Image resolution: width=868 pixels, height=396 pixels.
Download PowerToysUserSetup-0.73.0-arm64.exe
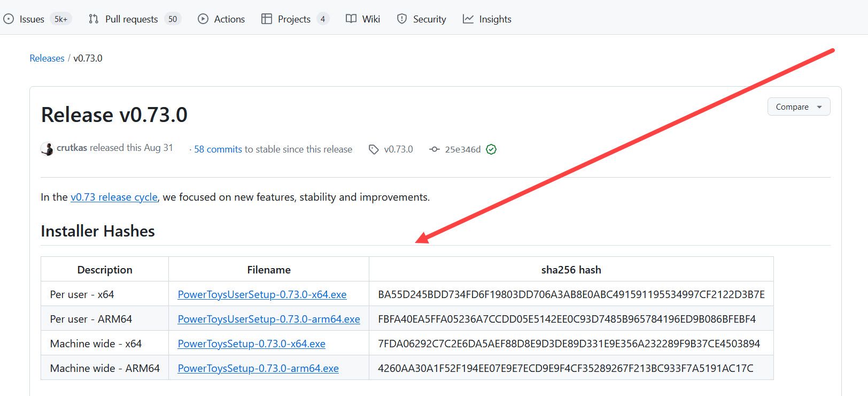(268, 319)
